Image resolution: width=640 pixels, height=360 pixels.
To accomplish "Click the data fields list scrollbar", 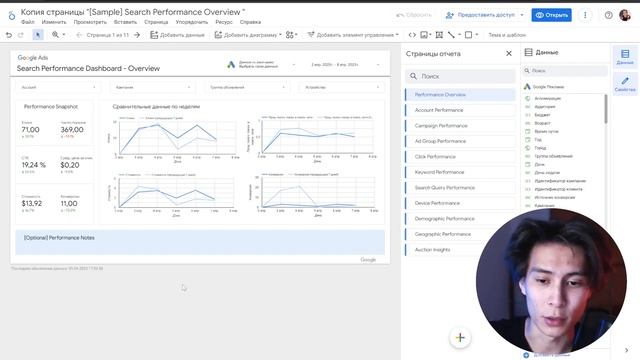I will click(606, 109).
